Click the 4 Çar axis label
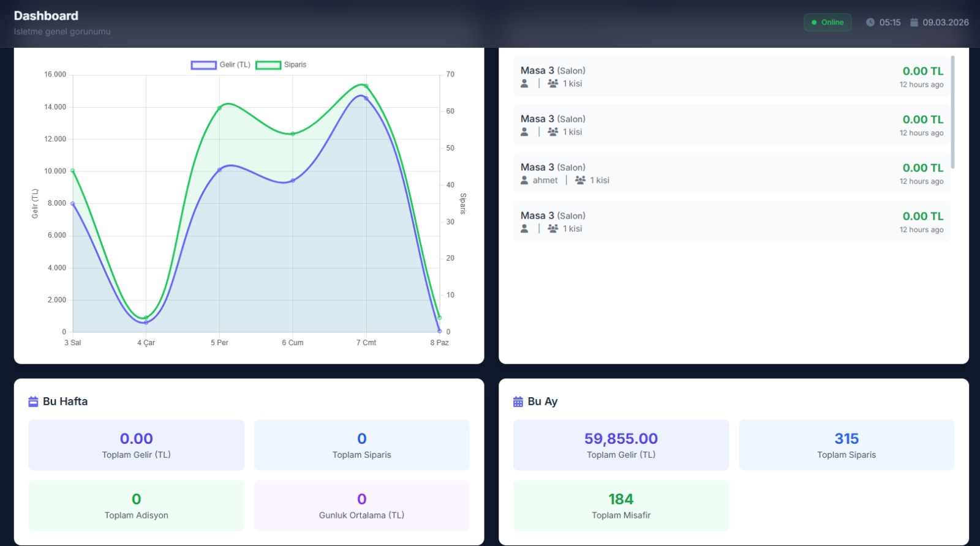 pos(146,343)
